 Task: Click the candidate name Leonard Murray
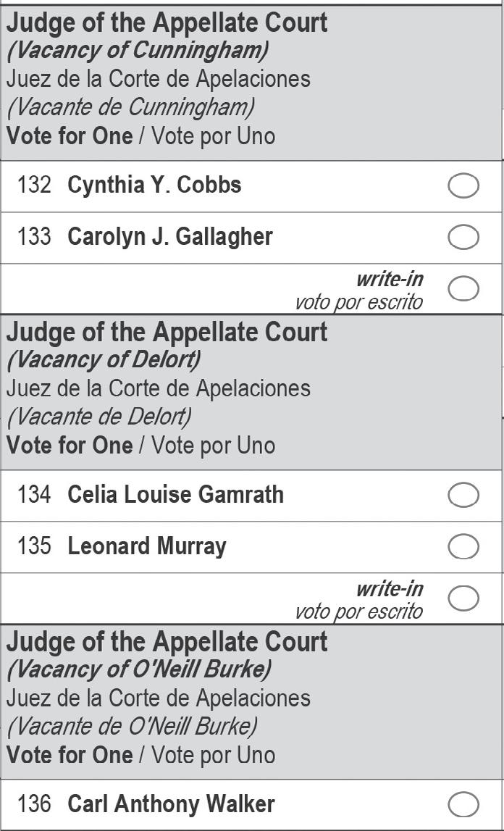point(147,546)
